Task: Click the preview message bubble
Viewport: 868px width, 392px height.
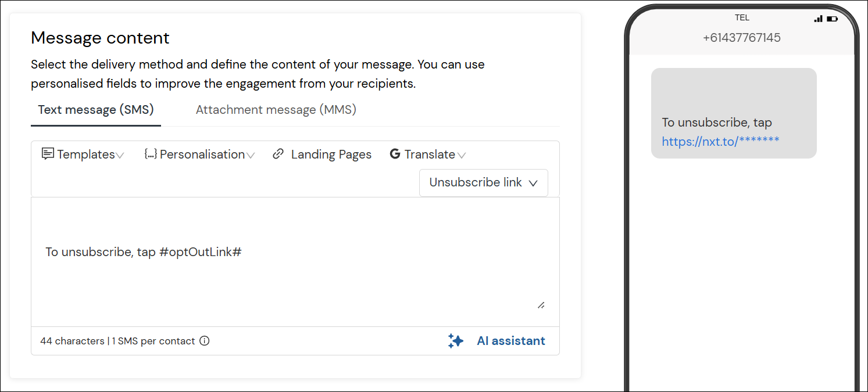Action: point(734,113)
